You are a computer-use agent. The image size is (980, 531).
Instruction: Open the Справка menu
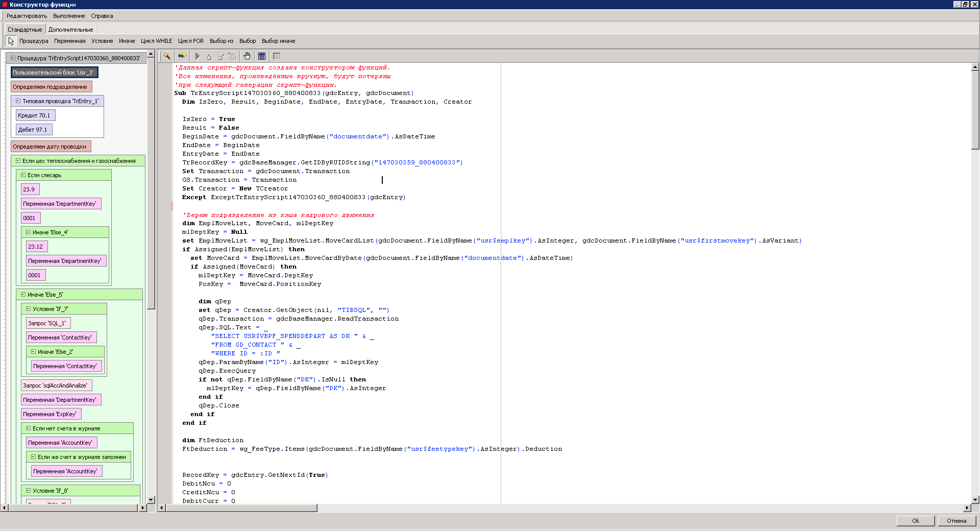pos(101,16)
